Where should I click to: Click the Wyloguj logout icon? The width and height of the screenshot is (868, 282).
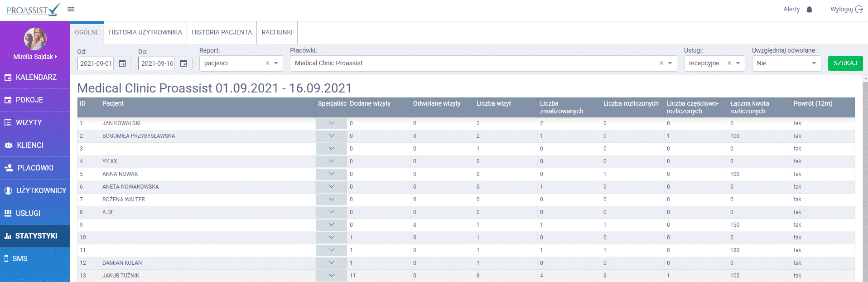coord(859,9)
